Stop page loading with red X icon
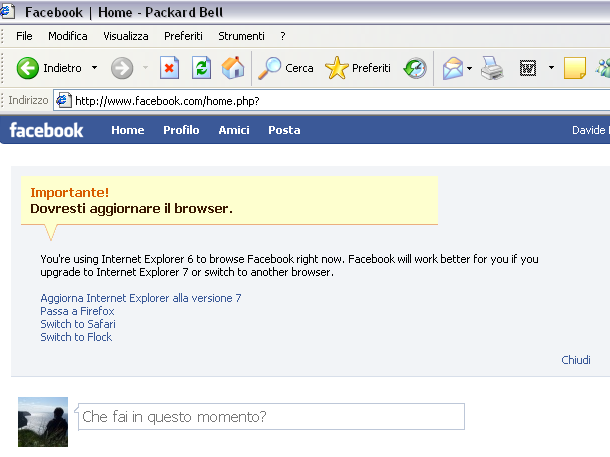Image resolution: width=610 pixels, height=457 pixels. pyautogui.click(x=170, y=68)
